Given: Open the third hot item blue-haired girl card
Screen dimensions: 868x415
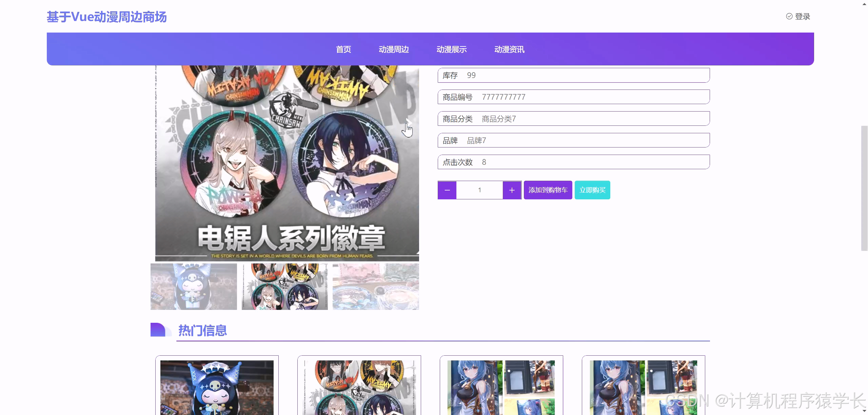Looking at the screenshot, I should tap(501, 386).
